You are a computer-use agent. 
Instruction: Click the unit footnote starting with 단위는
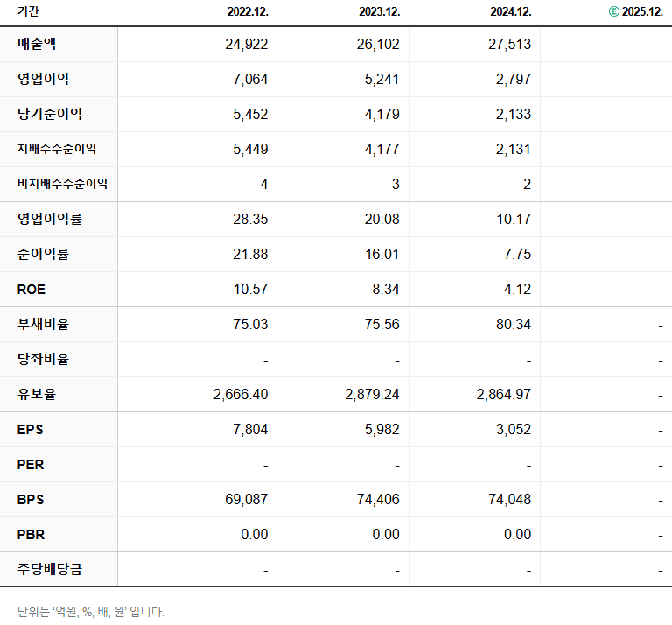coord(90,612)
